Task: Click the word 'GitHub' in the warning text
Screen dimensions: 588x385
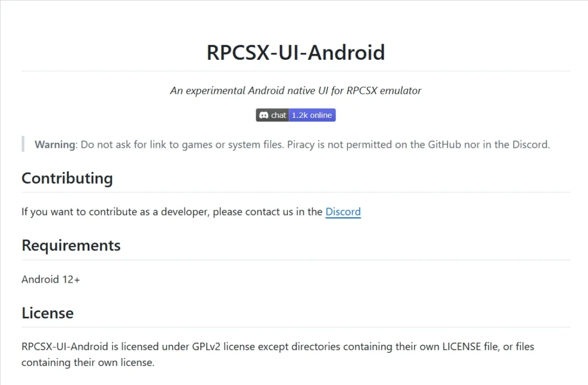Action: [x=444, y=145]
